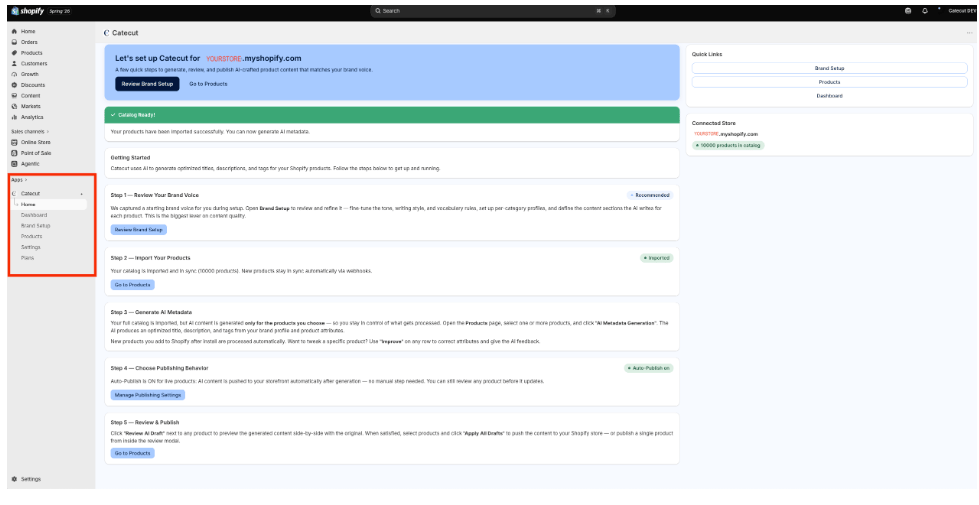Viewport: 979px width, 505px height.
Task: Select Products under Catecut app menu
Action: coord(31,236)
